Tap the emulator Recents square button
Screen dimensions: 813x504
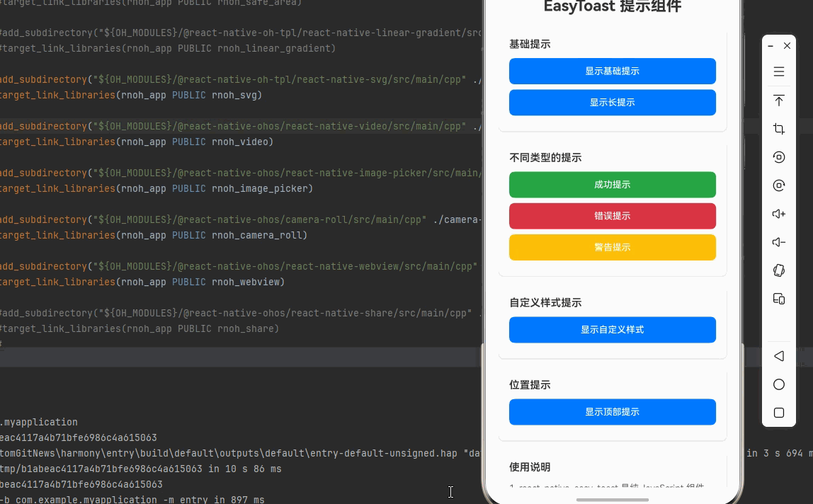click(779, 413)
